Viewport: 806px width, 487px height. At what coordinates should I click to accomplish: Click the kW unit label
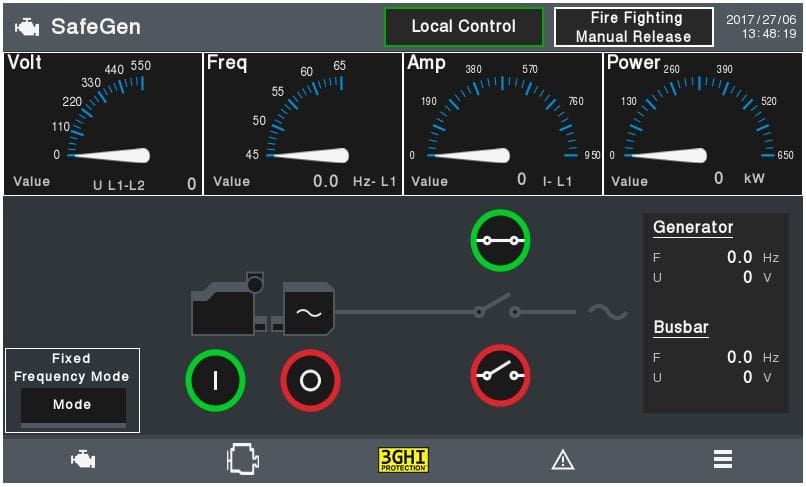tap(754, 178)
